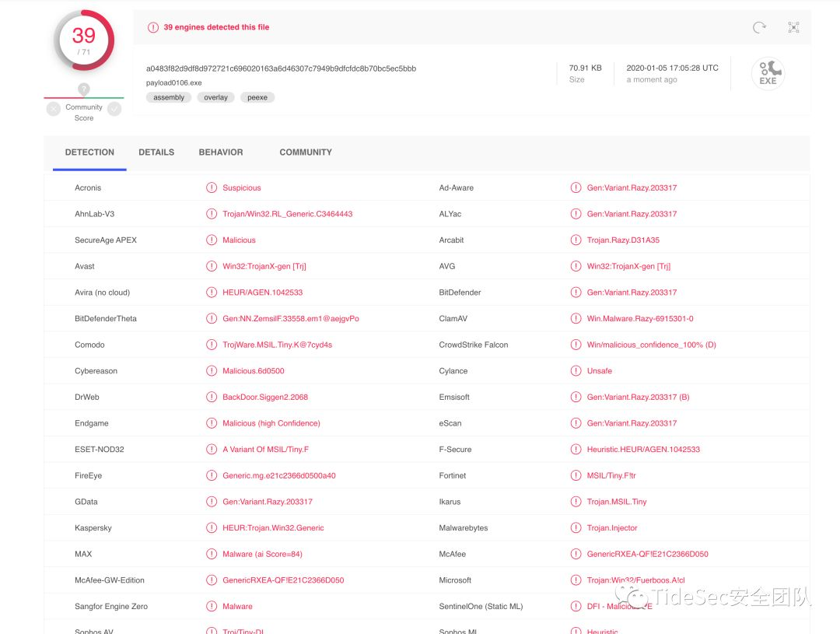Click 'Win/malicious_confidence_100% (D)' result

pos(652,345)
